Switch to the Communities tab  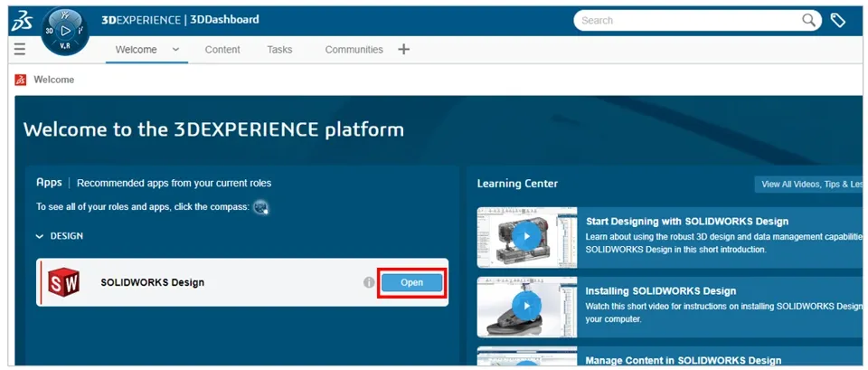354,49
